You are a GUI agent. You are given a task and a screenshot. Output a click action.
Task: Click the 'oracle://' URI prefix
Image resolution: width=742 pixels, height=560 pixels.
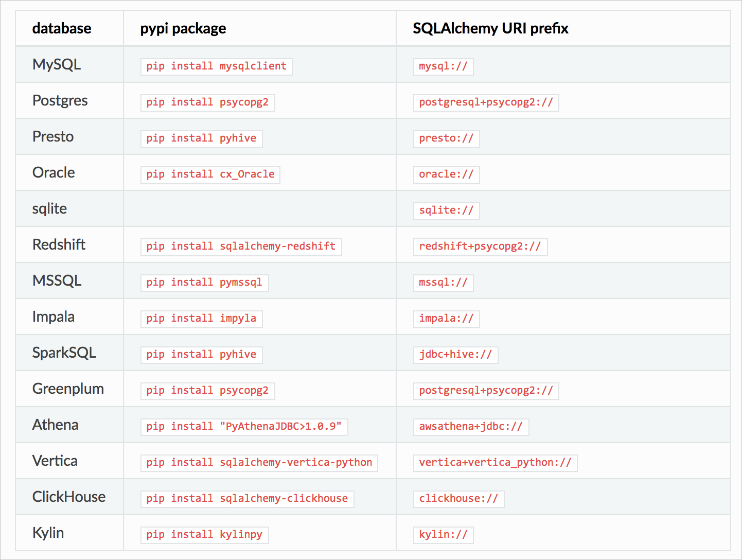click(x=446, y=174)
